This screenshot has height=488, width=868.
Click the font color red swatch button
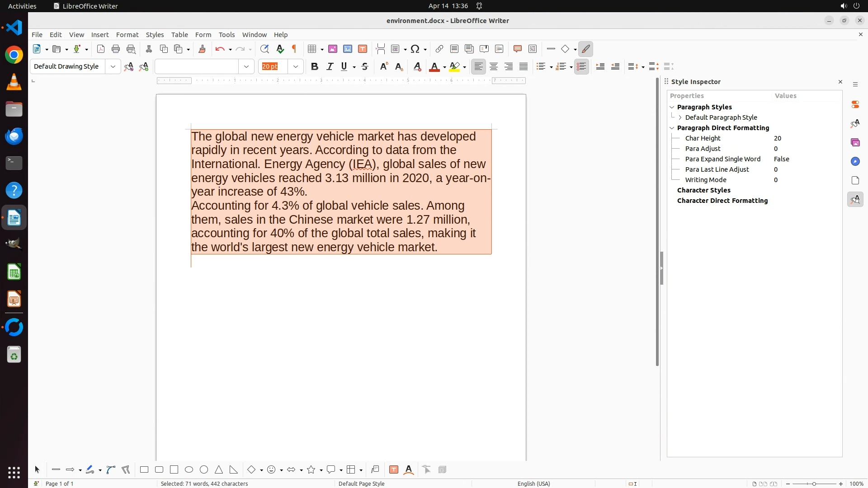434,66
